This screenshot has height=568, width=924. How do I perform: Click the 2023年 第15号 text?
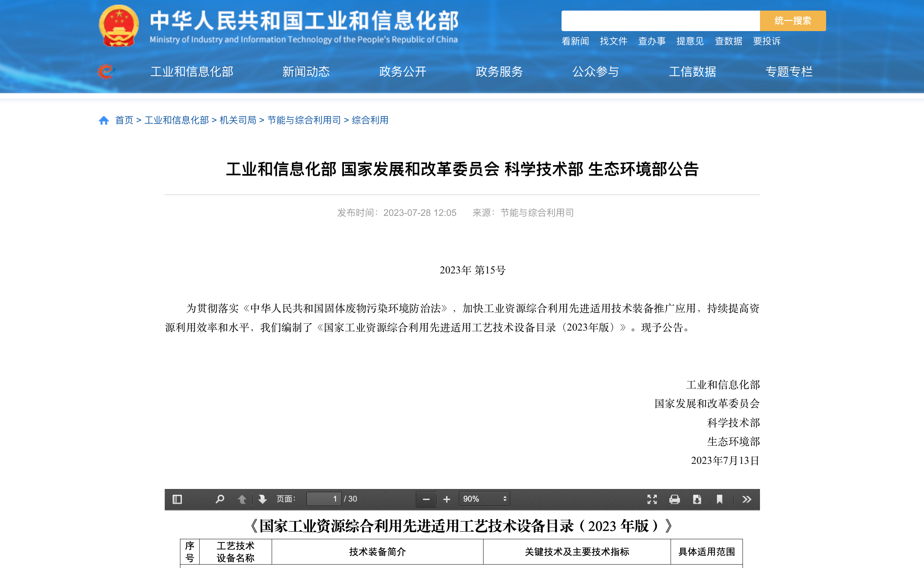[x=473, y=270]
